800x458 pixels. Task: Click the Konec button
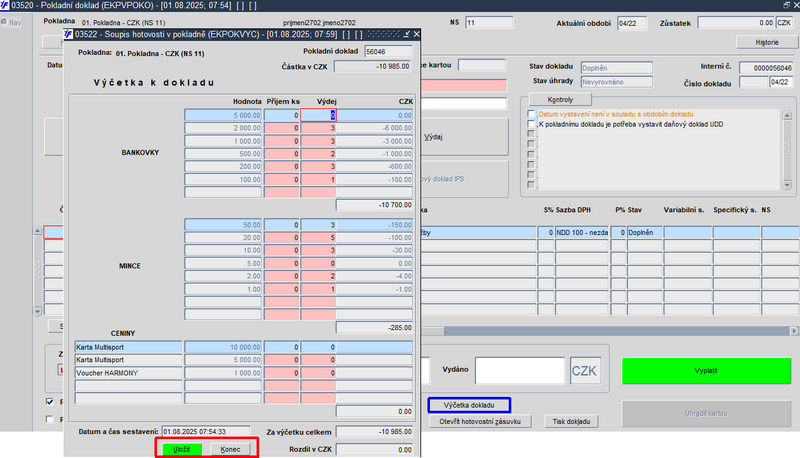tap(230, 449)
